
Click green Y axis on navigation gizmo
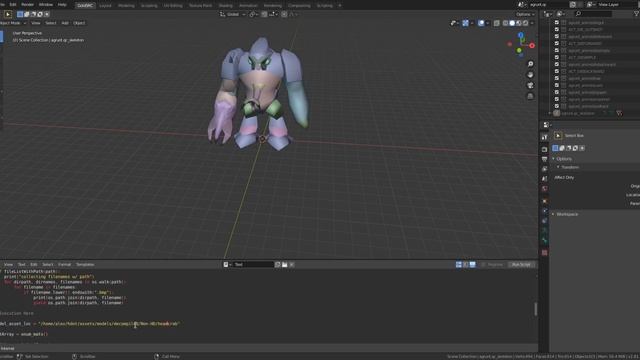pos(519,51)
